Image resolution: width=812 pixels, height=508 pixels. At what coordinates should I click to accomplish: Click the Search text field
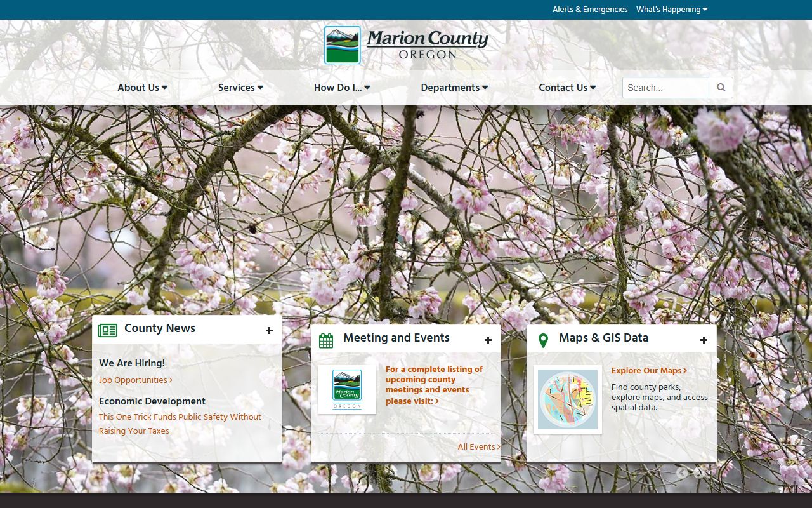(x=665, y=88)
